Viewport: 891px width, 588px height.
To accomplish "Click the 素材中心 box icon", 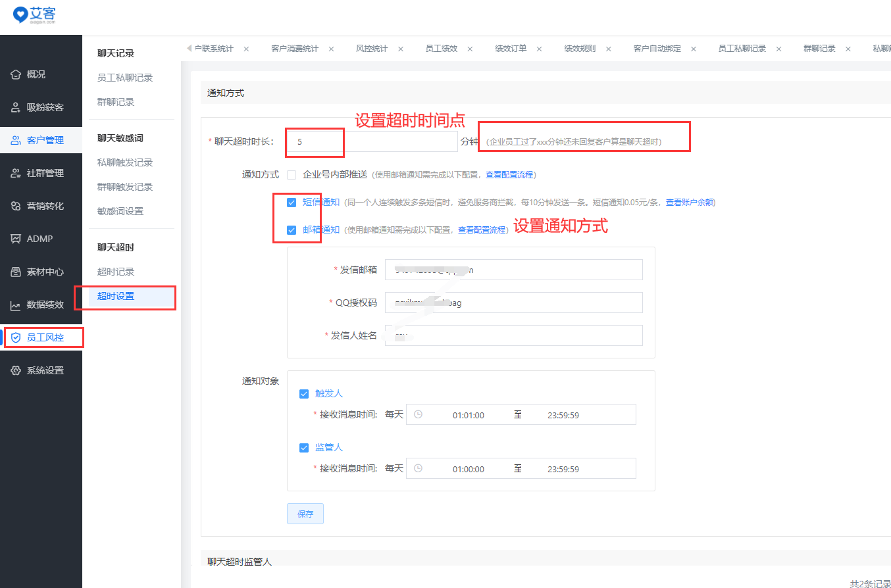I will click(16, 272).
